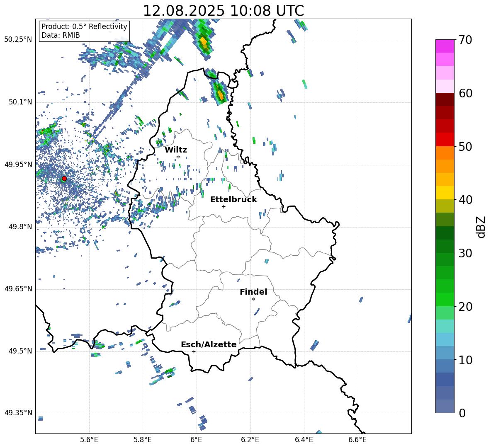Viewport: 491px width, 448px height.
Task: Click the colorbar tick label 10
Action: (x=465, y=360)
